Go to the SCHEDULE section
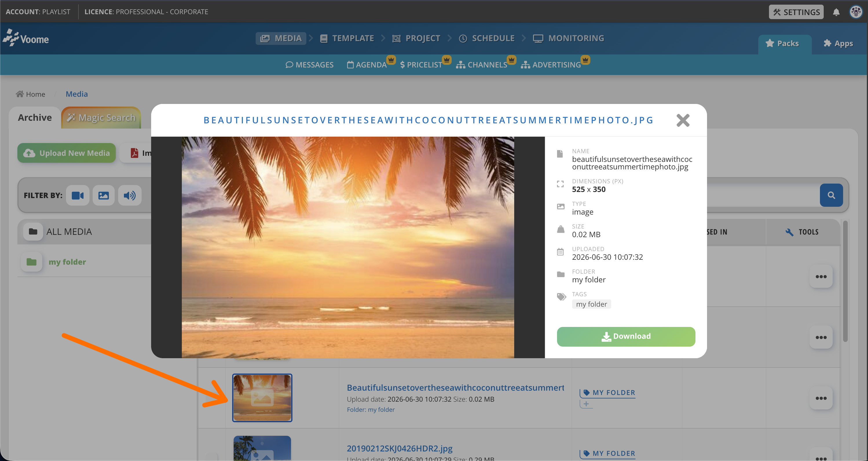The image size is (868, 461). (x=487, y=39)
